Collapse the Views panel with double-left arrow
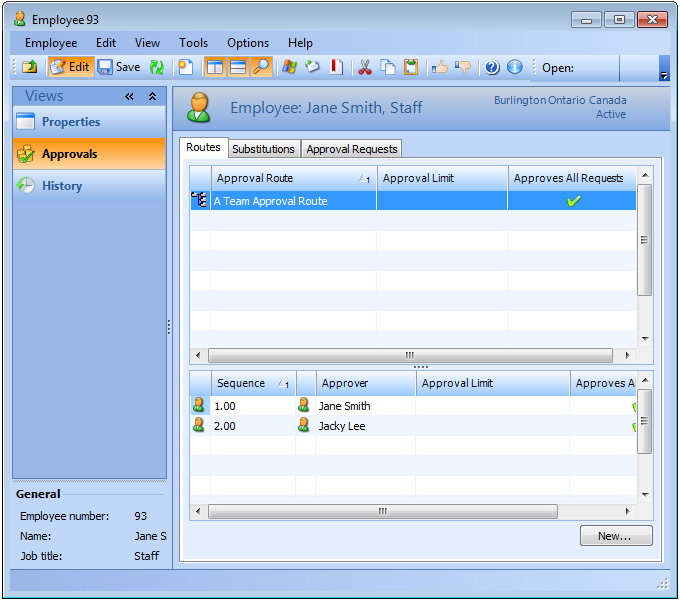The width and height of the screenshot is (680, 601). (130, 97)
